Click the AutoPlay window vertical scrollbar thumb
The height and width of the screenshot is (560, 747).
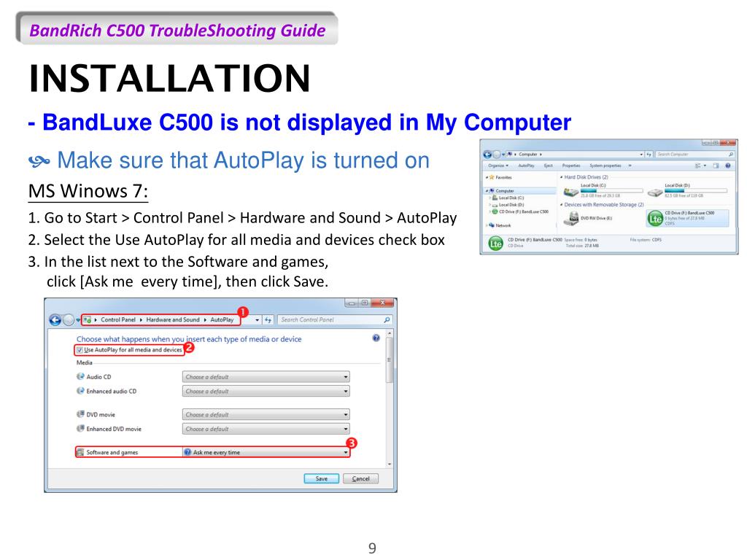(390, 360)
